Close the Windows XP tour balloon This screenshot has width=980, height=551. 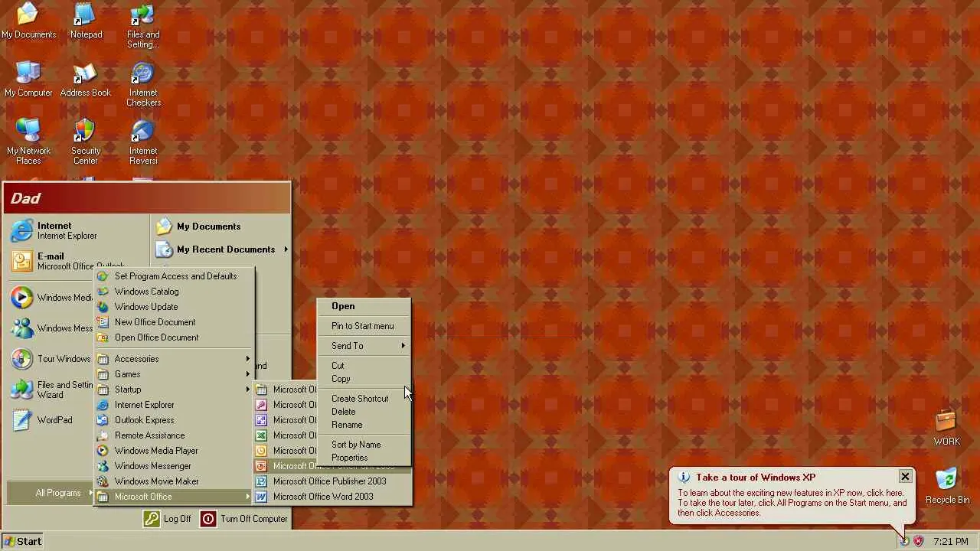pyautogui.click(x=905, y=476)
